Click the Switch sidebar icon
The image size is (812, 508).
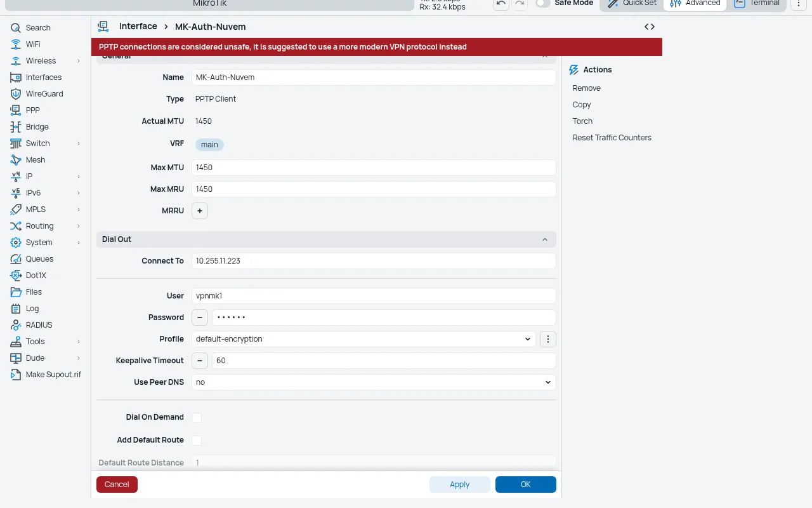16,144
